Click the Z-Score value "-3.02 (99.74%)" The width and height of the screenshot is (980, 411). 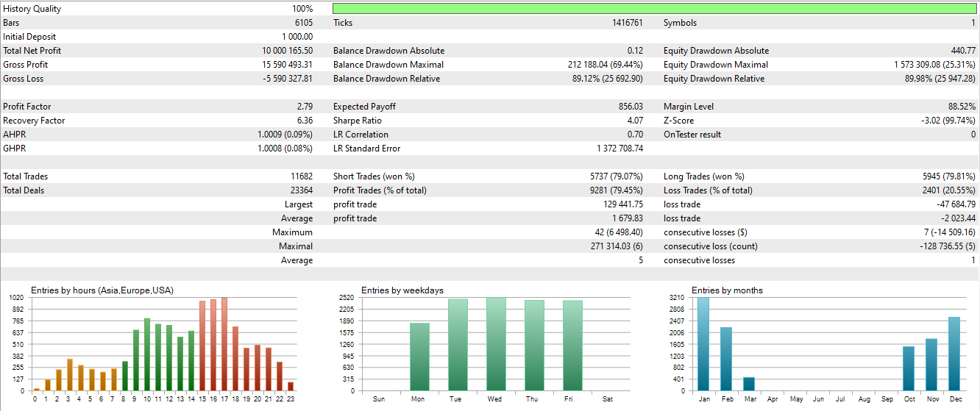click(947, 121)
